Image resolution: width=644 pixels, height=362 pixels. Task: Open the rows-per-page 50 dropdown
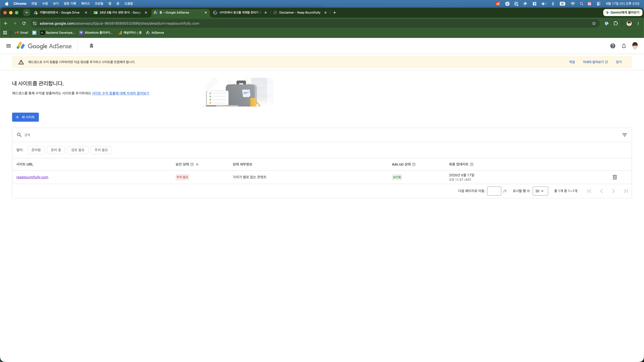tap(540, 191)
